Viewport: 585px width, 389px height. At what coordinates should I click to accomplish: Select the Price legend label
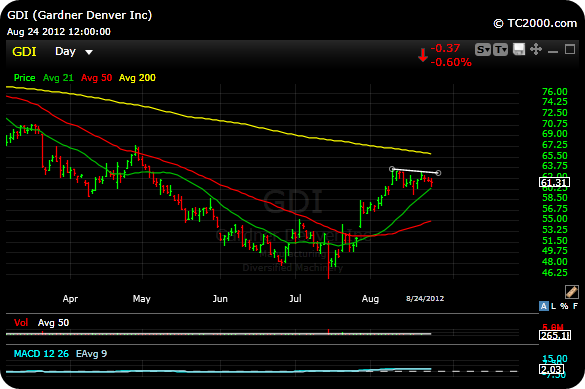(x=24, y=78)
